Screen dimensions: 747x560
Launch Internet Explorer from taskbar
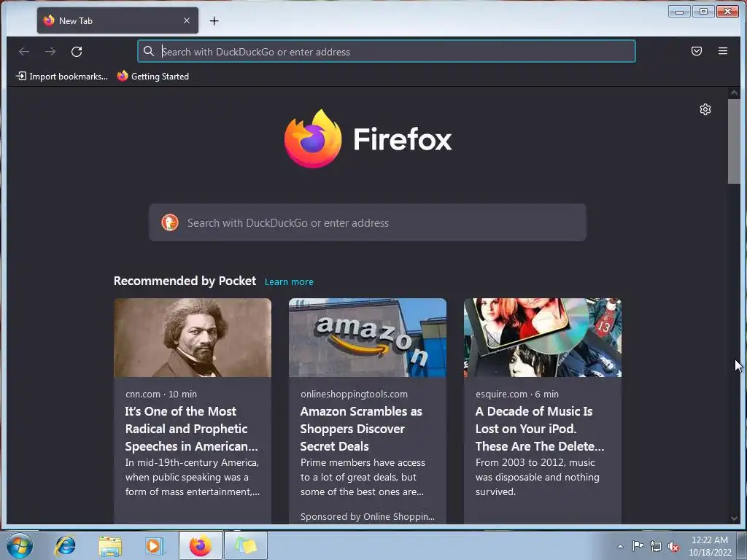tap(65, 545)
